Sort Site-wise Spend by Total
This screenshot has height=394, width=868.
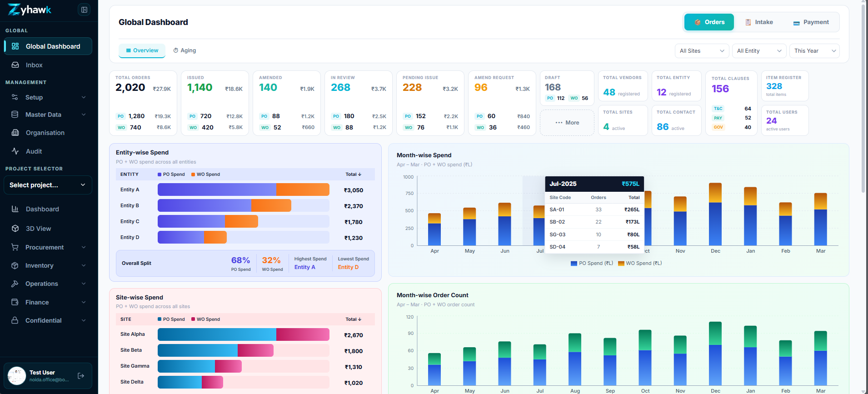point(353,319)
